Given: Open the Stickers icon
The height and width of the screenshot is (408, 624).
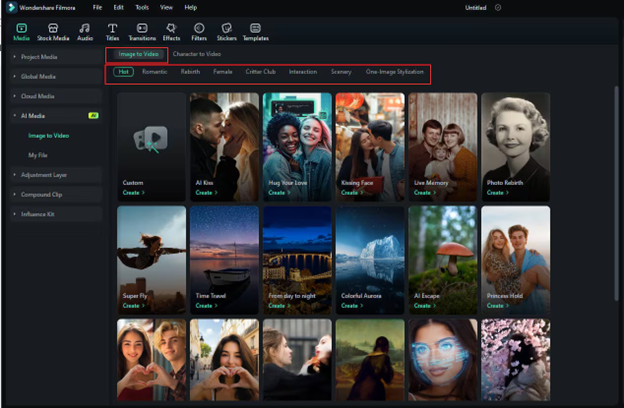Looking at the screenshot, I should point(226,30).
